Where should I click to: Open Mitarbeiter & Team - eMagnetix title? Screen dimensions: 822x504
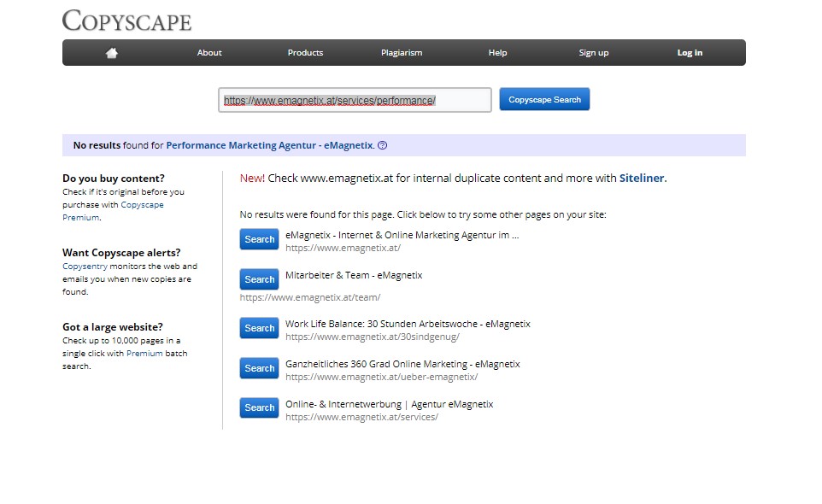[x=354, y=275]
